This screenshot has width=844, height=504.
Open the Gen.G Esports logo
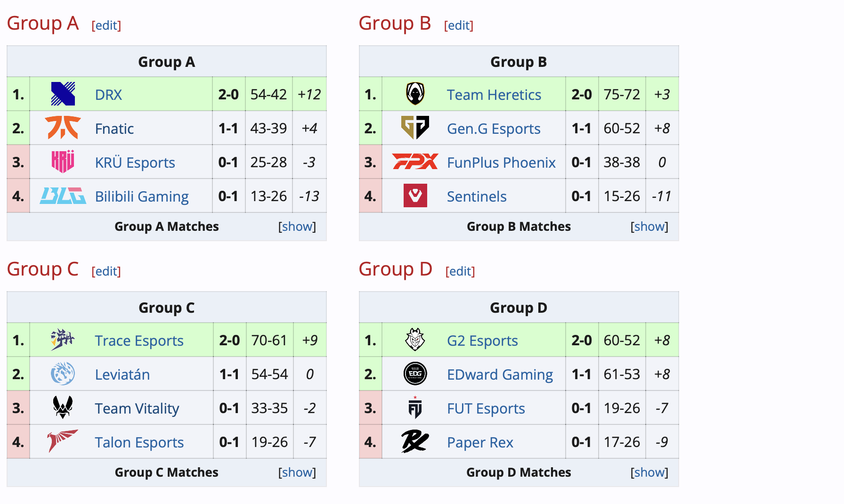[415, 128]
